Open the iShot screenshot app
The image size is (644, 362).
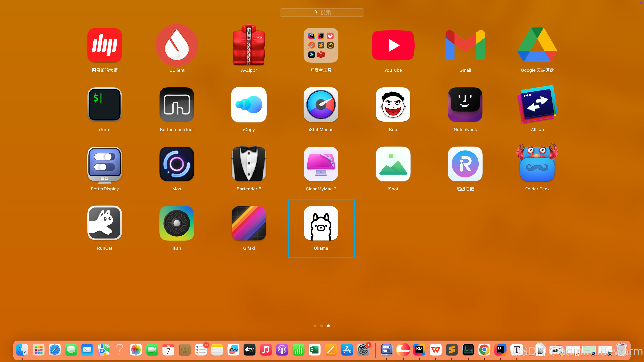pyautogui.click(x=393, y=164)
